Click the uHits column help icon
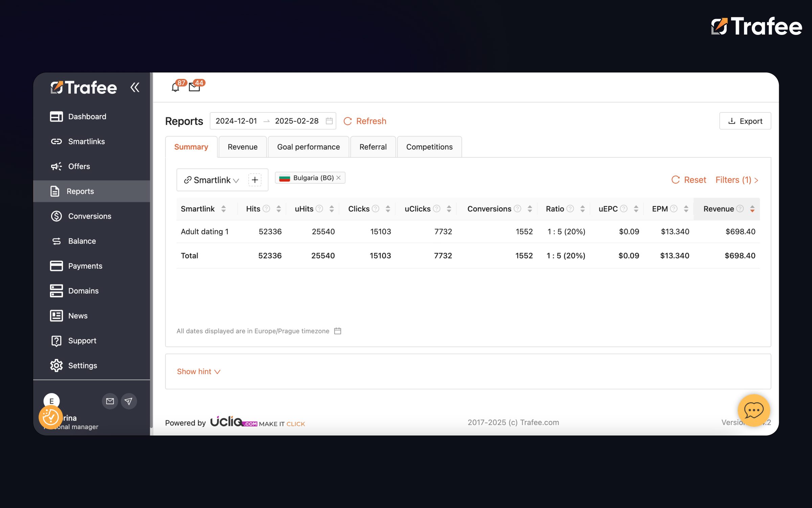812x508 pixels. coord(319,209)
